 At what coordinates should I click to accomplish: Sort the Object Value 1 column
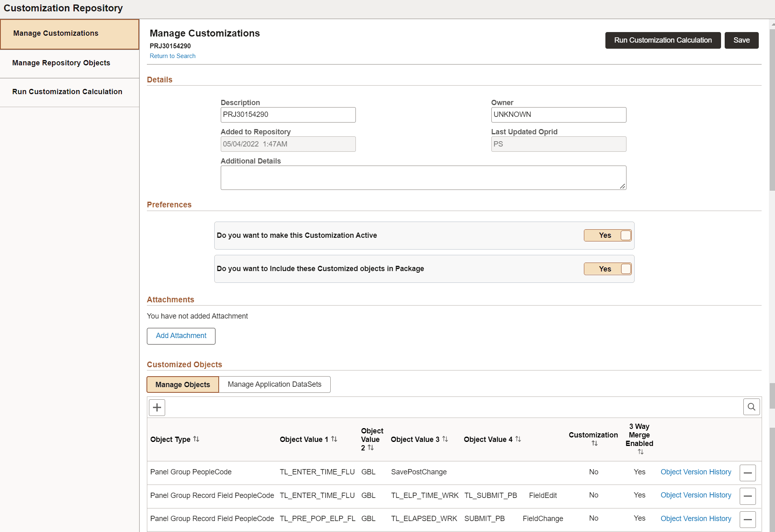[x=334, y=439]
